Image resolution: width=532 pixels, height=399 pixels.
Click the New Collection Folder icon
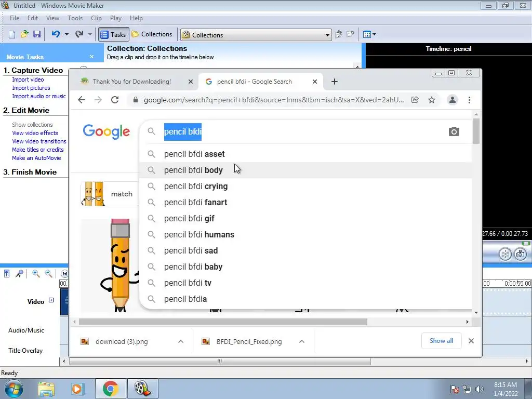click(350, 34)
